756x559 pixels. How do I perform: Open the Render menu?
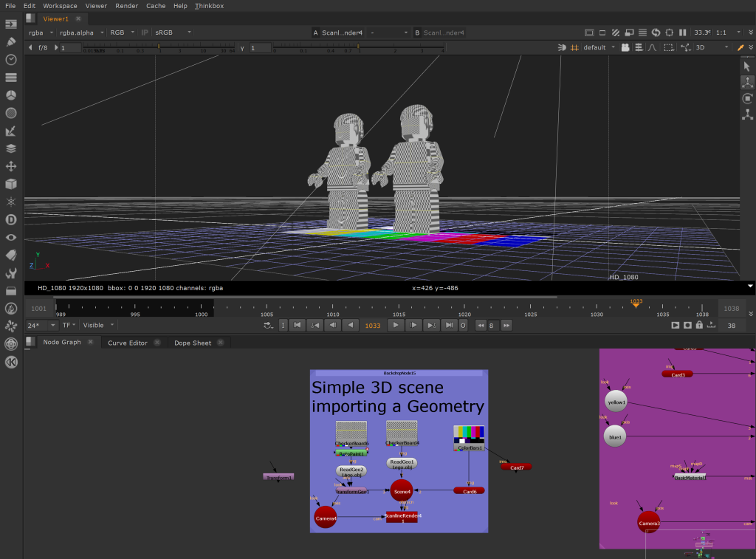(126, 6)
